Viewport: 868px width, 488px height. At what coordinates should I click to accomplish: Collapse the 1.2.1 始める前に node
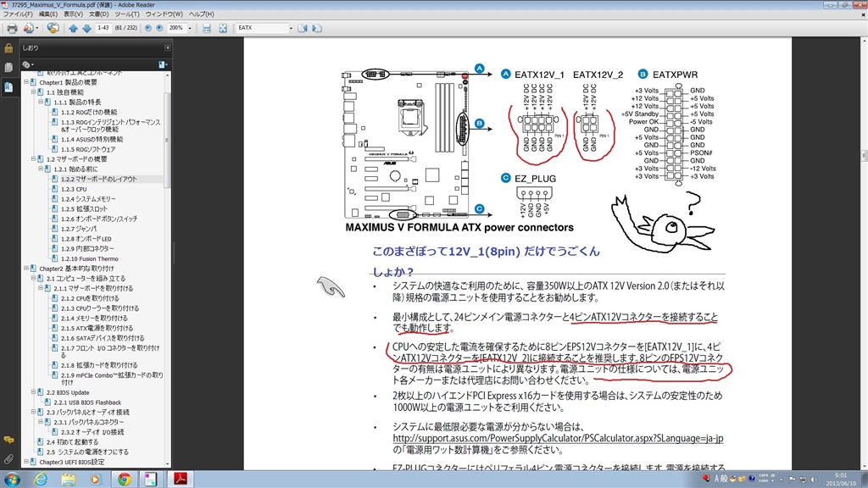pos(41,169)
